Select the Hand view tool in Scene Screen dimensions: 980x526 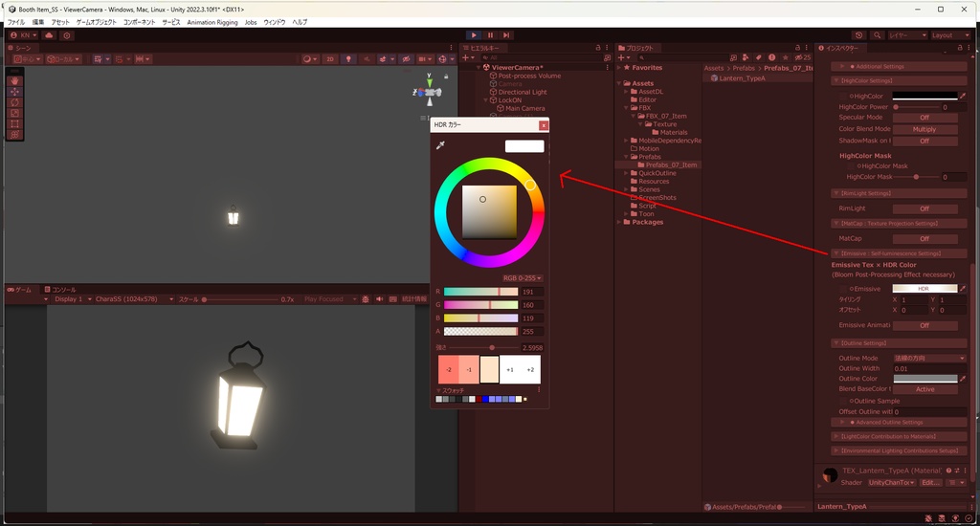[15, 80]
